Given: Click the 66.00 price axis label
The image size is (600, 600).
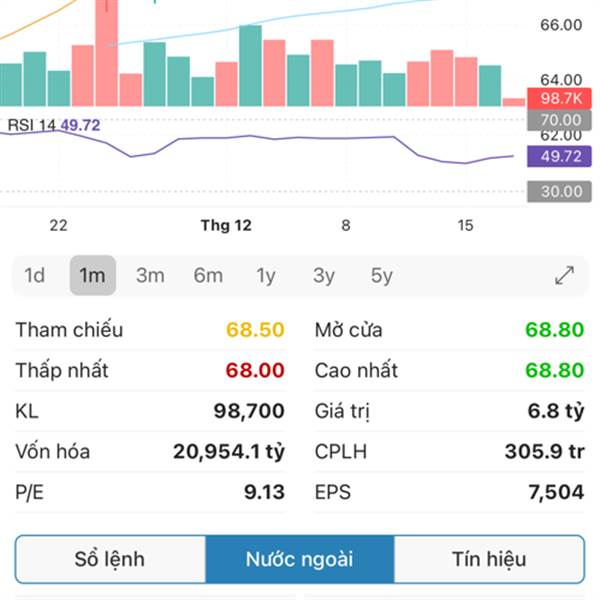Looking at the screenshot, I should pos(561,25).
